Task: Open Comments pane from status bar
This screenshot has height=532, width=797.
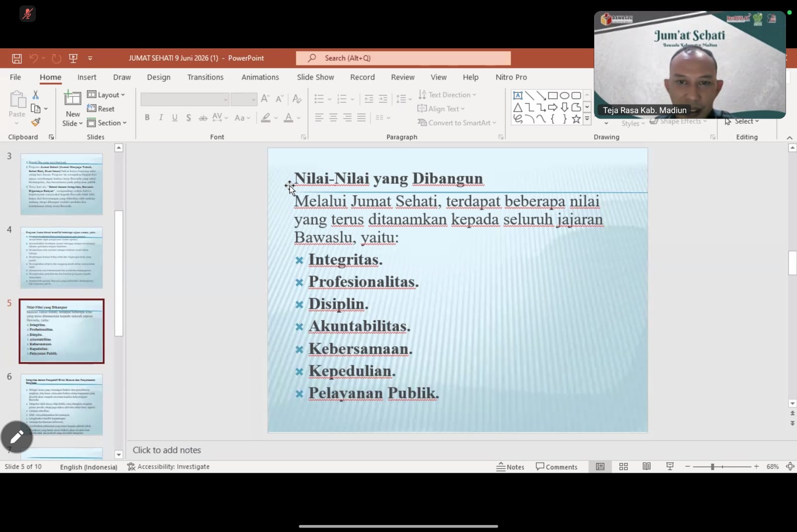Action: [x=556, y=467]
